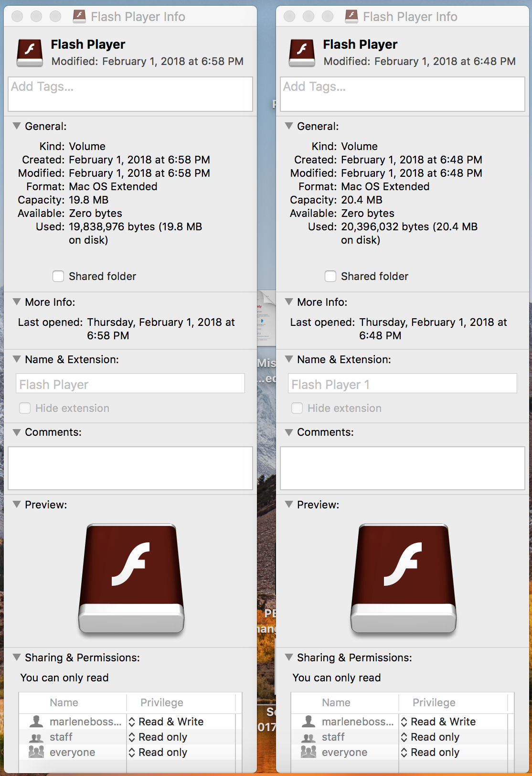532x776 pixels.
Task: Click Format Mac OS Extended in left window
Action: pos(113,186)
